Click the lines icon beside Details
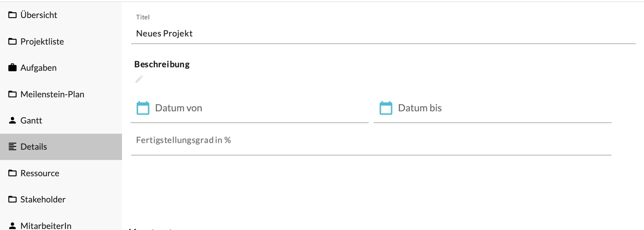This screenshot has height=230, width=644. pos(13,147)
